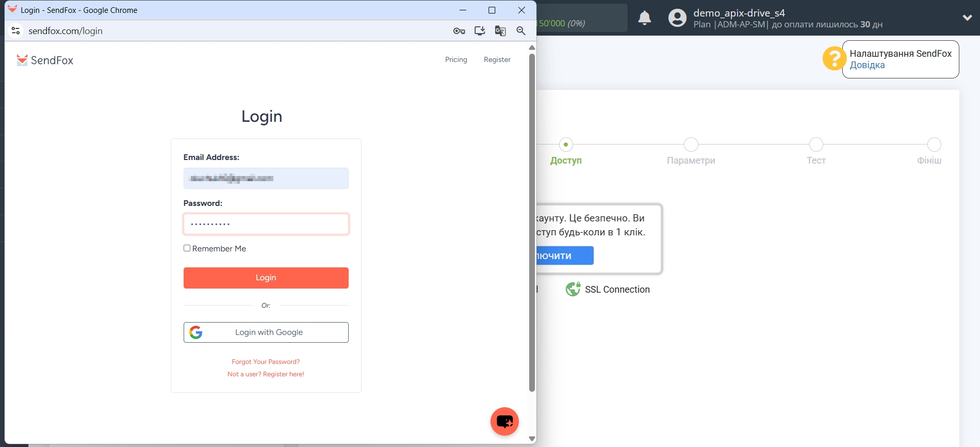This screenshot has width=980, height=447.
Task: Click Not a user? Register here link
Action: (266, 374)
